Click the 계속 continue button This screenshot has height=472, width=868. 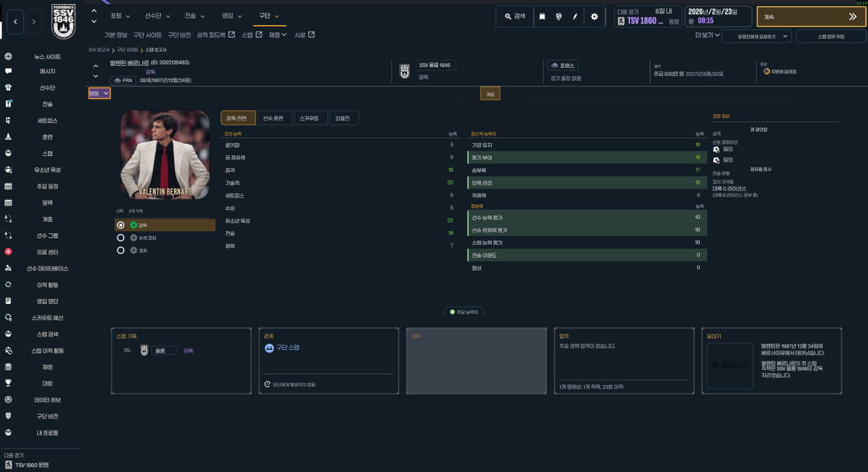(811, 16)
